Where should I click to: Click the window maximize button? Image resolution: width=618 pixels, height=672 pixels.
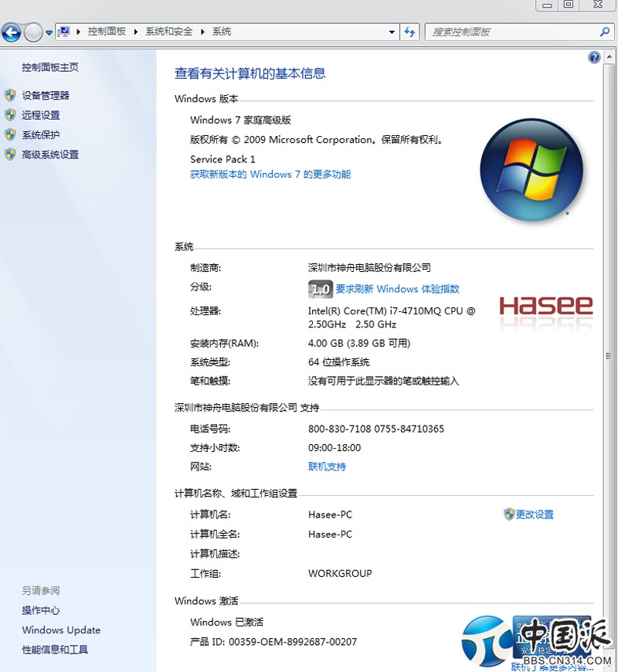pos(569,5)
